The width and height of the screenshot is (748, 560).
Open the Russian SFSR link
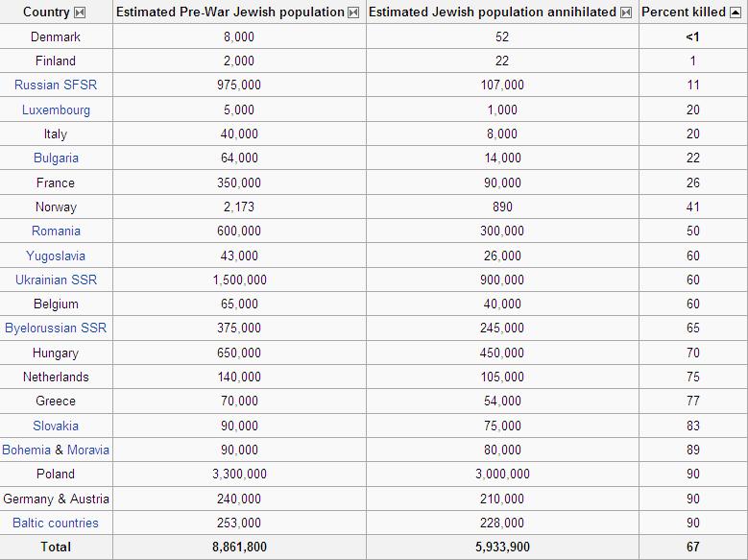pyautogui.click(x=56, y=85)
